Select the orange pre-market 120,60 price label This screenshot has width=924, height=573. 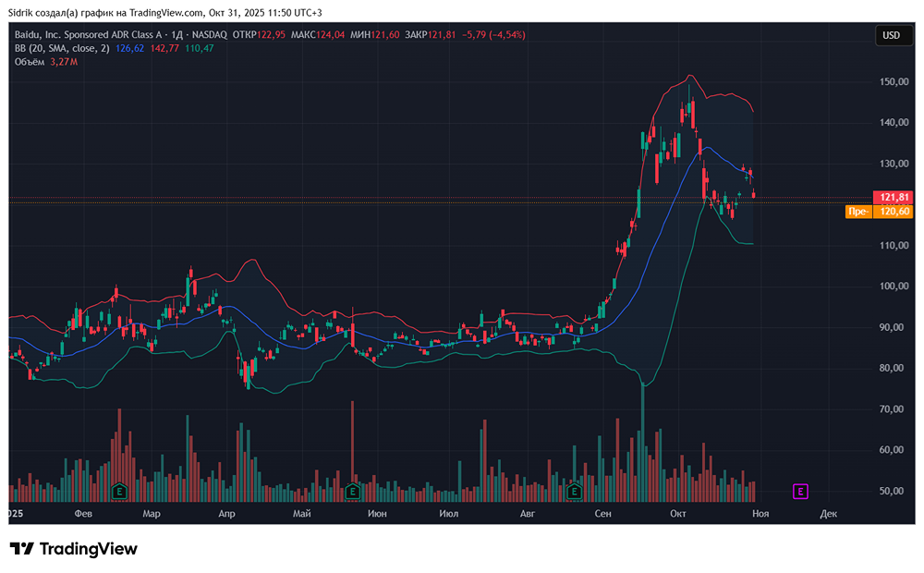(x=892, y=212)
